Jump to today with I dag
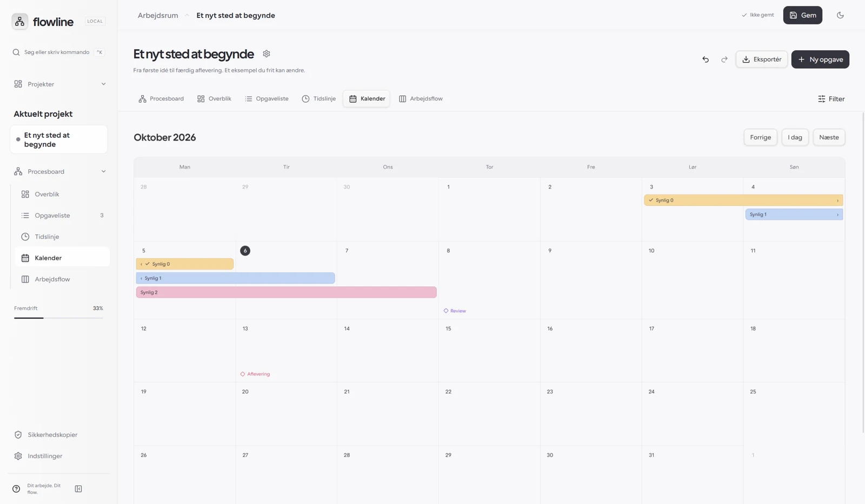 point(795,137)
